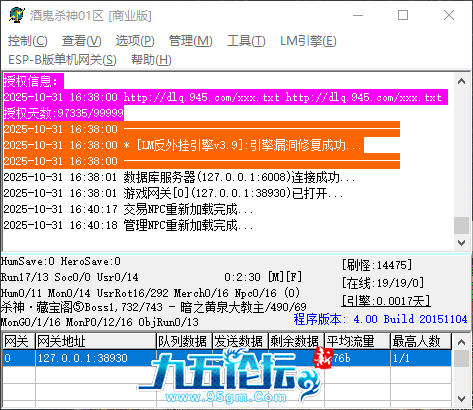Click the dlq.945.com/xxx.txt log line

[x=226, y=97]
